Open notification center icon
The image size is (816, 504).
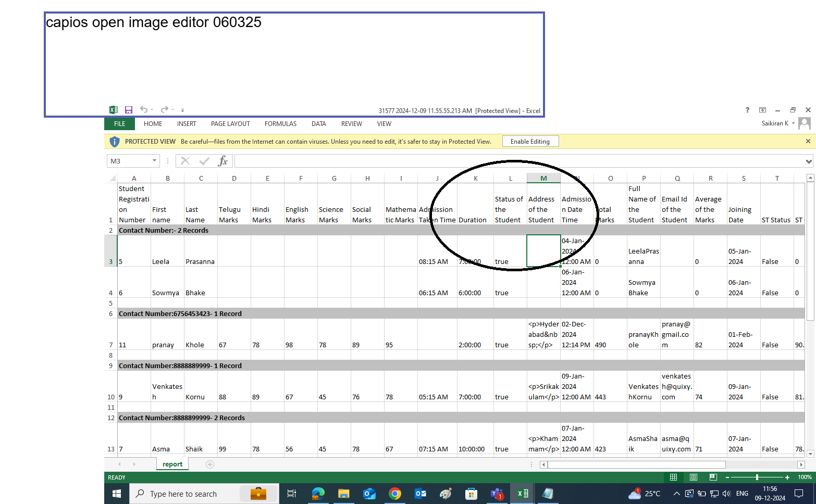799,494
